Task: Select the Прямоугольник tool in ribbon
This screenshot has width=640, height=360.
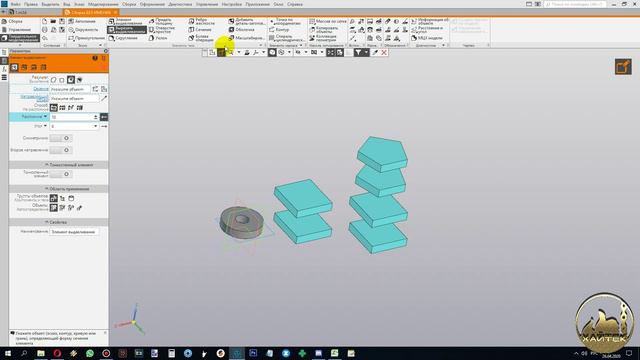Action: 86,38
